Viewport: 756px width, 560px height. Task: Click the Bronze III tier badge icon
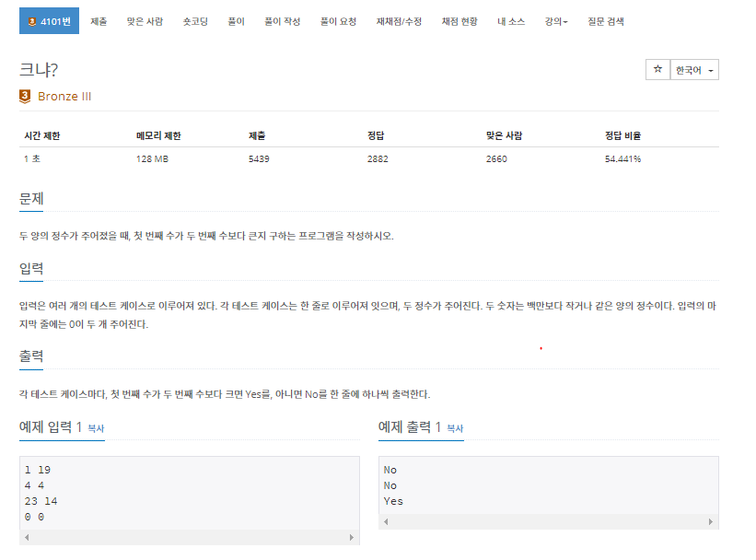25,96
